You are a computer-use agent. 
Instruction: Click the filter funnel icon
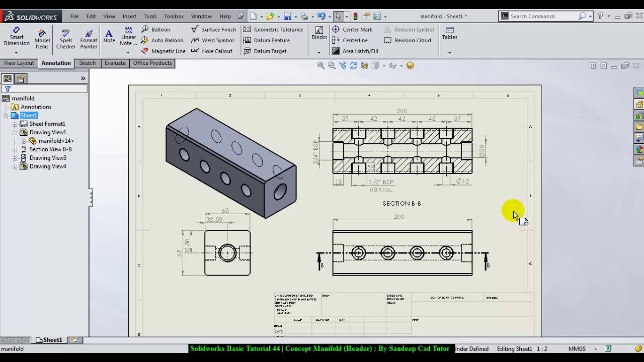pyautogui.click(x=8, y=89)
